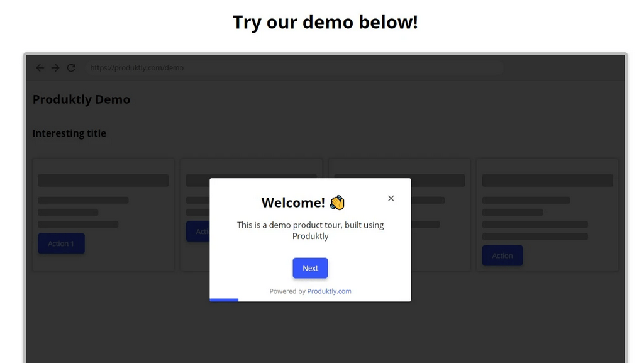
Task: Click the Powered by label text
Action: coord(287,291)
